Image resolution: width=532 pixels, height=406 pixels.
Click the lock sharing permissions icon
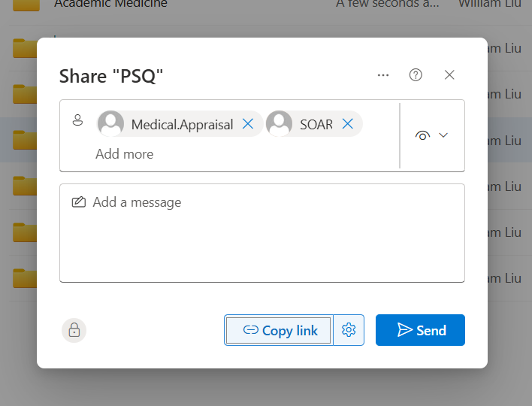(x=74, y=330)
